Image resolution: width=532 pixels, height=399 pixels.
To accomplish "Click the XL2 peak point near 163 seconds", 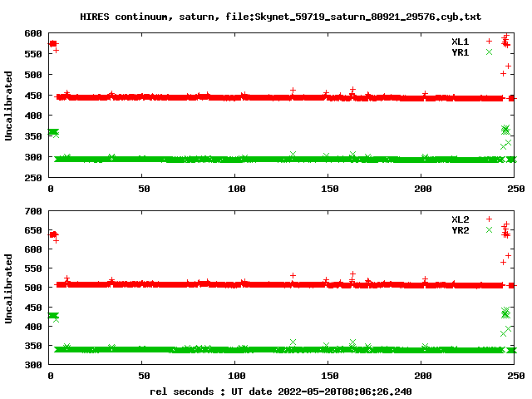I will tap(352, 273).
